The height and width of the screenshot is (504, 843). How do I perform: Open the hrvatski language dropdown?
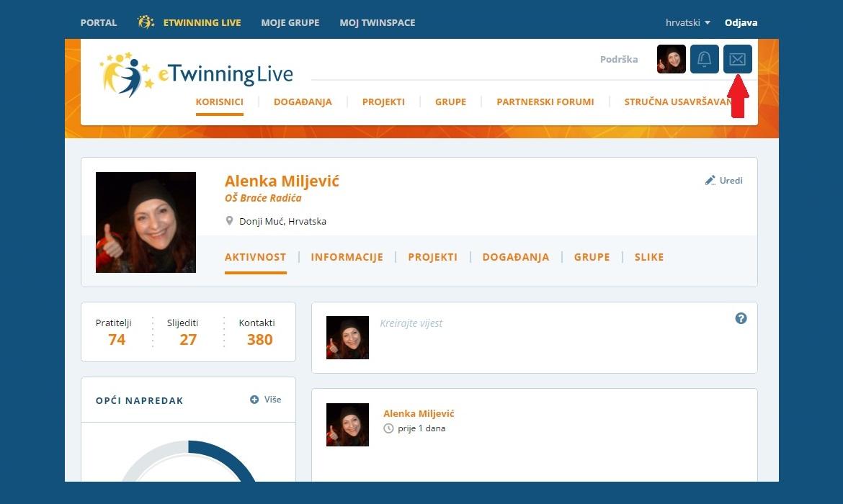click(x=687, y=22)
